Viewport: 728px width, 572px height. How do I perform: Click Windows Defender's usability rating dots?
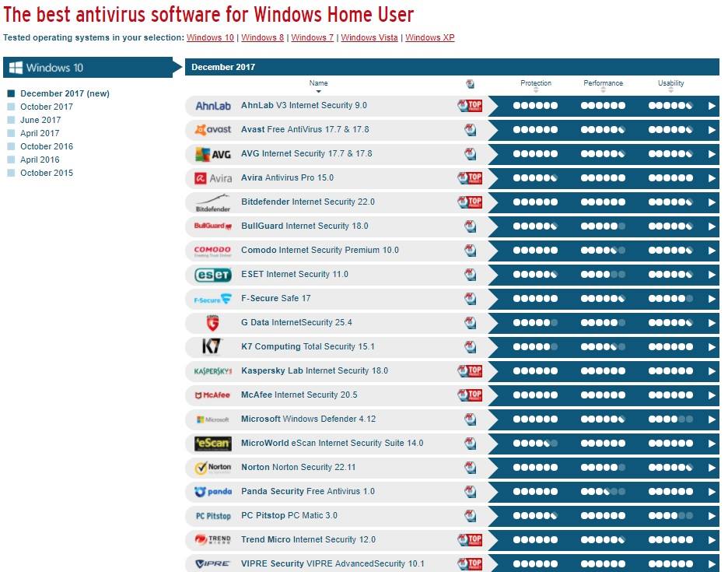tap(670, 419)
